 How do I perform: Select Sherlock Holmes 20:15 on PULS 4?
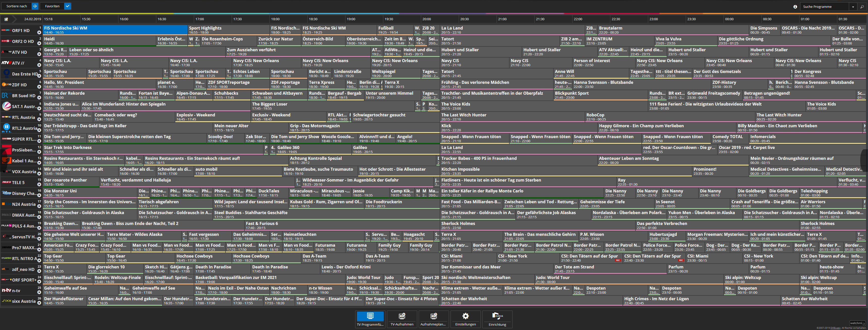click(538, 225)
